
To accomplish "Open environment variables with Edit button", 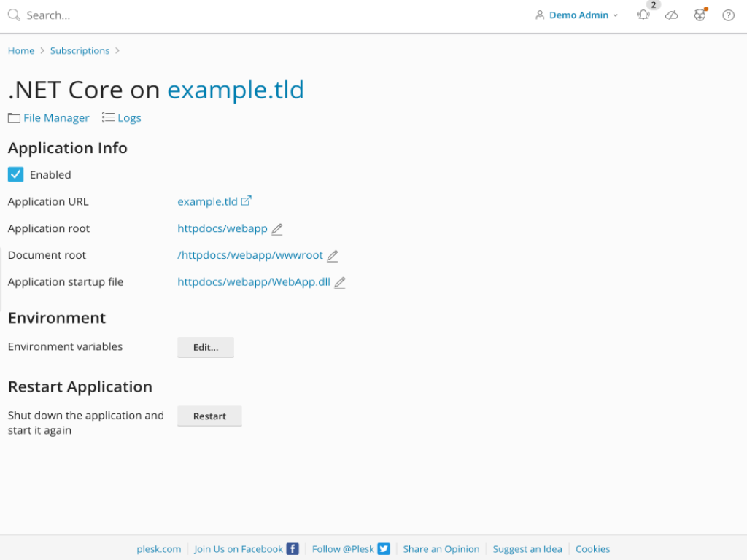I will (x=205, y=347).
